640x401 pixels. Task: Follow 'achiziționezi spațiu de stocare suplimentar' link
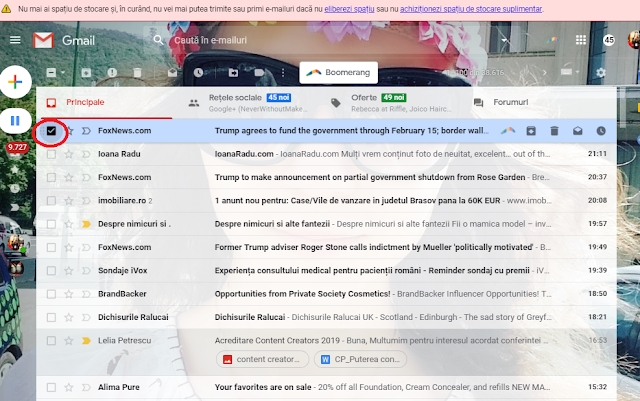pos(471,9)
